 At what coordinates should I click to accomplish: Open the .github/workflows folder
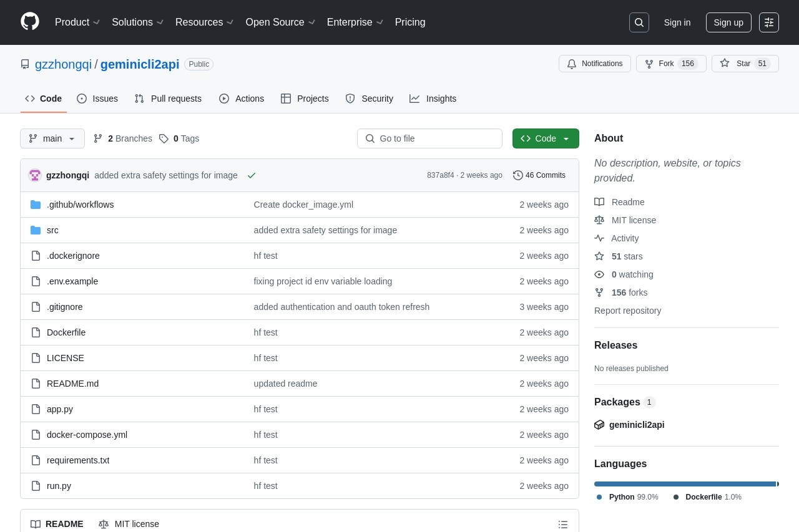80,205
